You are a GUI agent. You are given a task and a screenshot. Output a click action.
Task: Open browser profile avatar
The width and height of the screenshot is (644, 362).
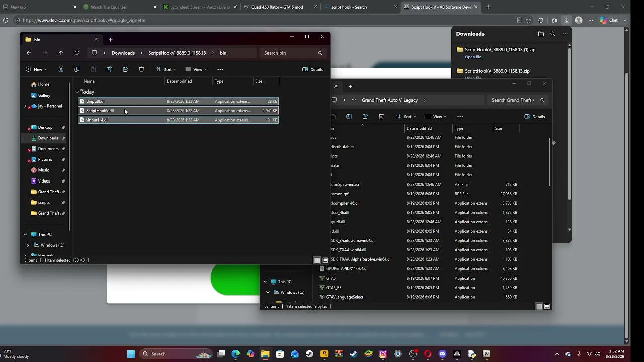point(579,20)
